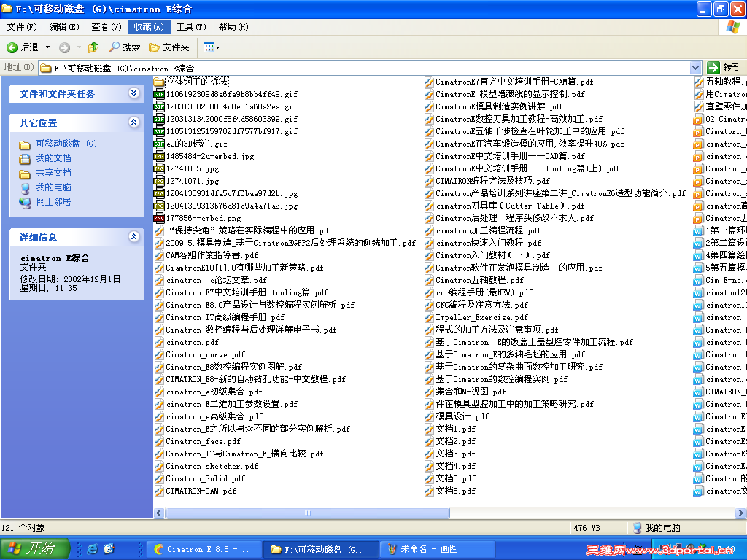Screen dimensions: 747x560
Task: Select 12741035.jpg file icon
Action: pos(158,168)
